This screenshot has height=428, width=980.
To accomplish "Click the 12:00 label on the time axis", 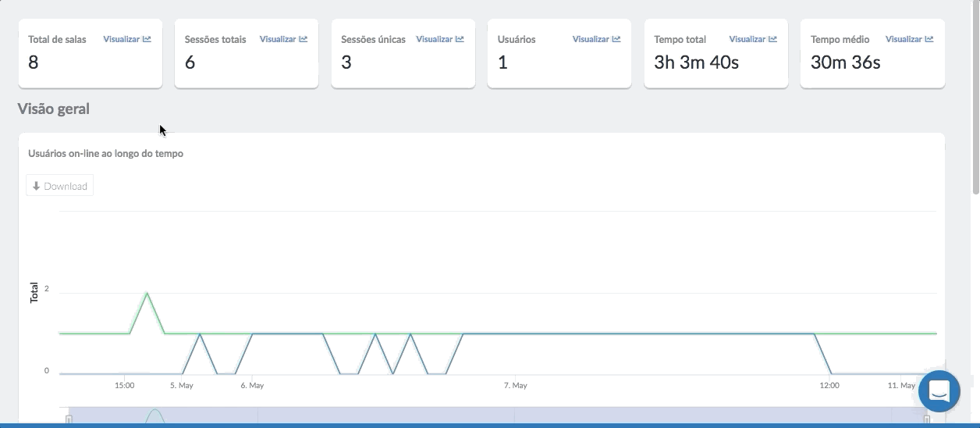I will click(x=829, y=385).
